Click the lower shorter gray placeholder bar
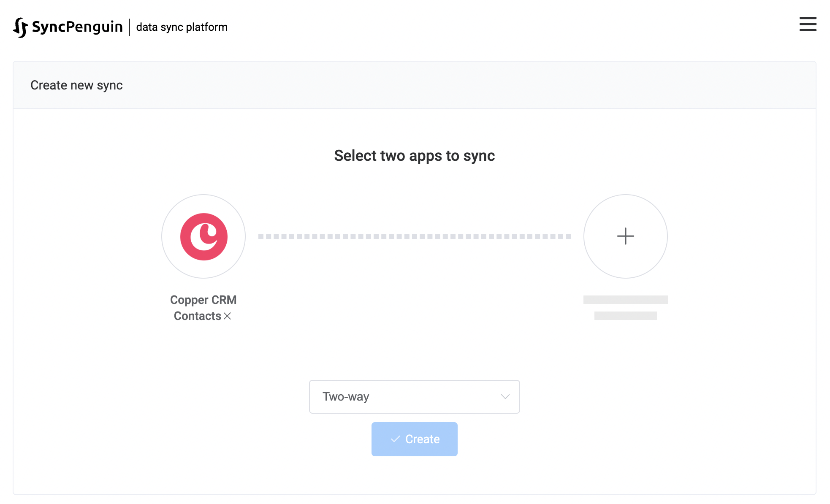 (x=625, y=316)
